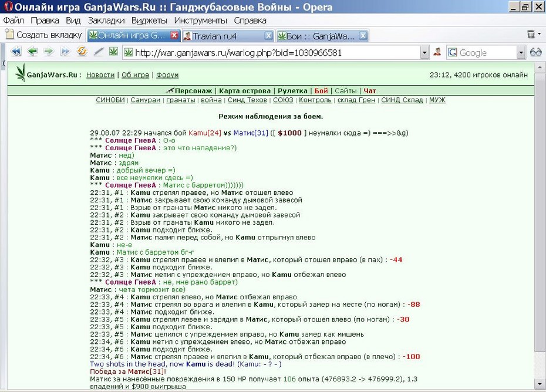Open the Инструменты menu
The image size is (546, 392).
(x=201, y=21)
